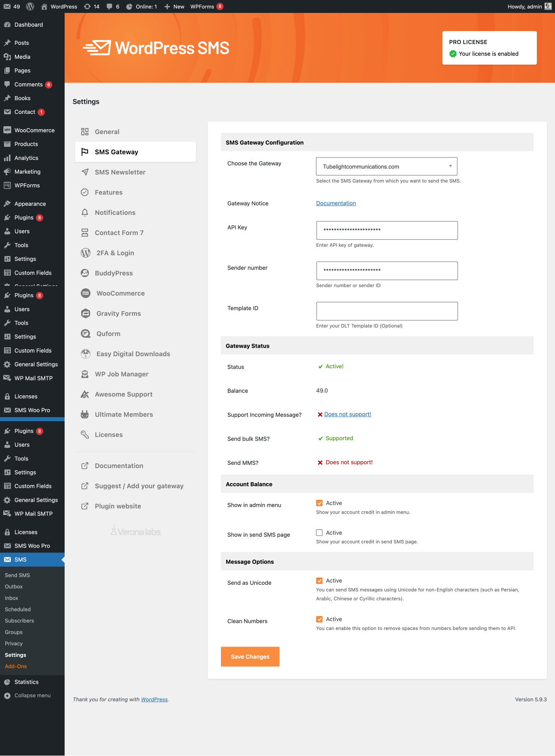Click the Gravity Forms icon
Screen dimensions: 555x756
(x=86, y=313)
